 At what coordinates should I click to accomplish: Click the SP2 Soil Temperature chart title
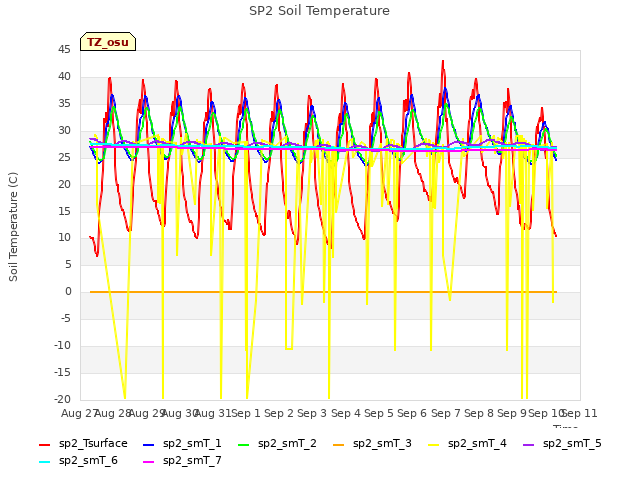pyautogui.click(x=319, y=11)
